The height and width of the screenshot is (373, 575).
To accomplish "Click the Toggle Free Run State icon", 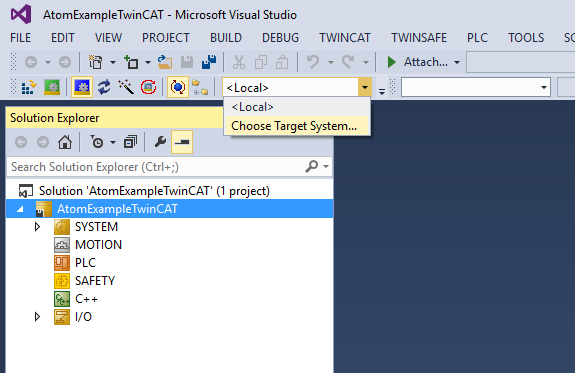I will [x=149, y=87].
